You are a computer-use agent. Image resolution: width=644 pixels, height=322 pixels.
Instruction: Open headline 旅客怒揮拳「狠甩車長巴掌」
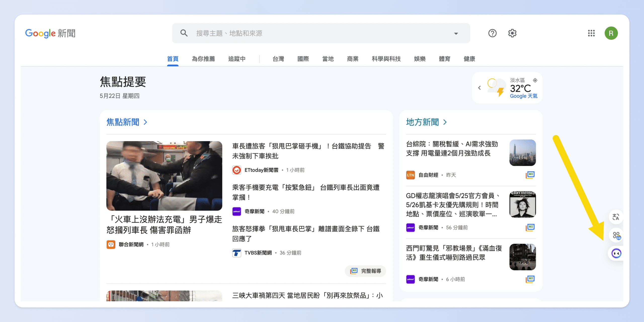coord(306,234)
